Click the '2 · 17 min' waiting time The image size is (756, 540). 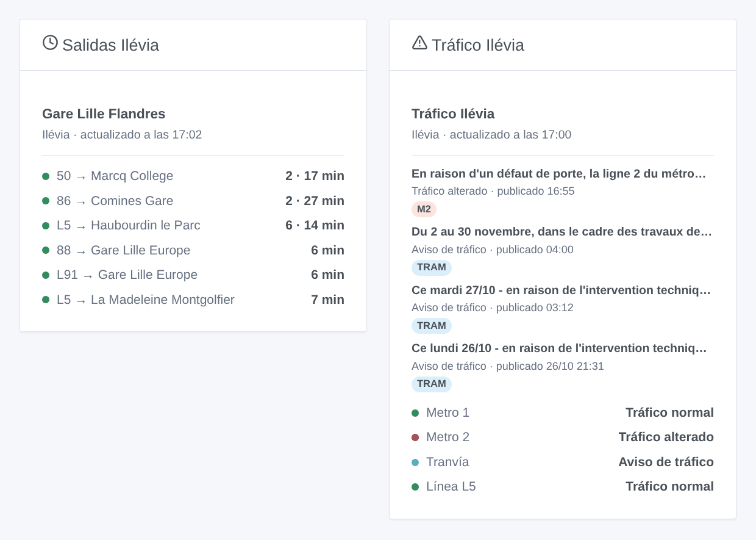[x=315, y=176]
